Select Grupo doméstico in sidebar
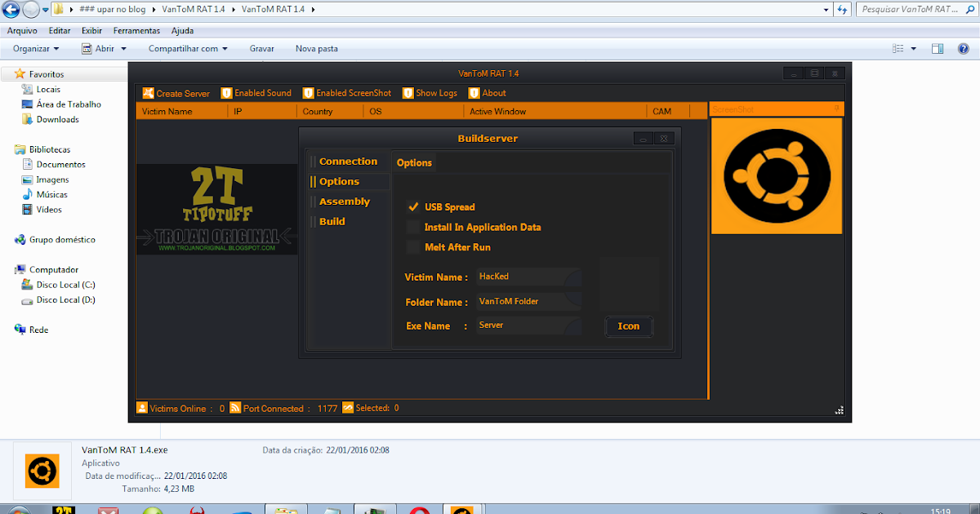This screenshot has height=514, width=980. click(62, 240)
